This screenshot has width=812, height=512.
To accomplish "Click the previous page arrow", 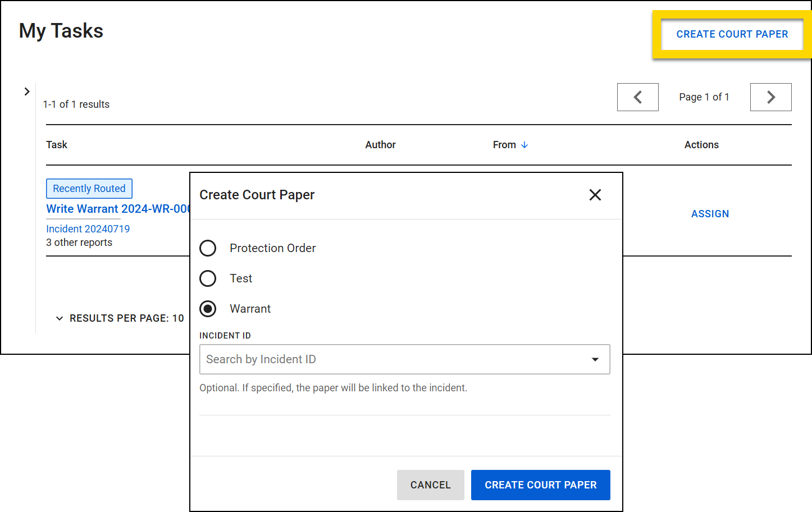I will click(638, 97).
